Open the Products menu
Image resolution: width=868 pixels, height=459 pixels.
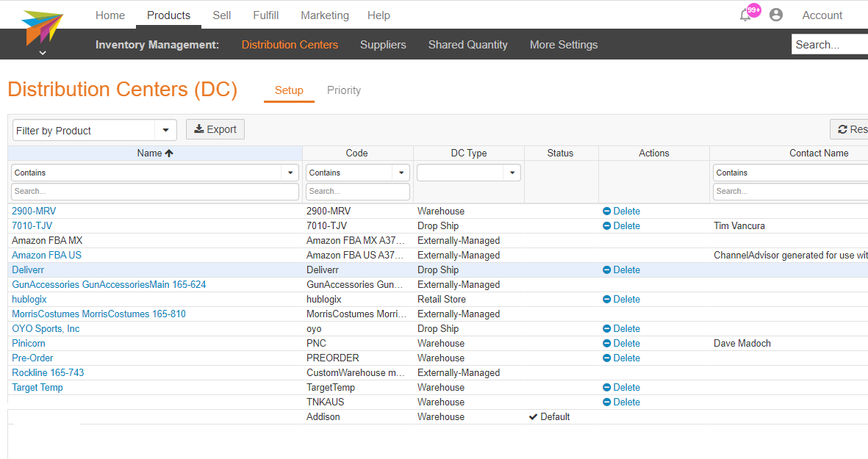(x=169, y=15)
